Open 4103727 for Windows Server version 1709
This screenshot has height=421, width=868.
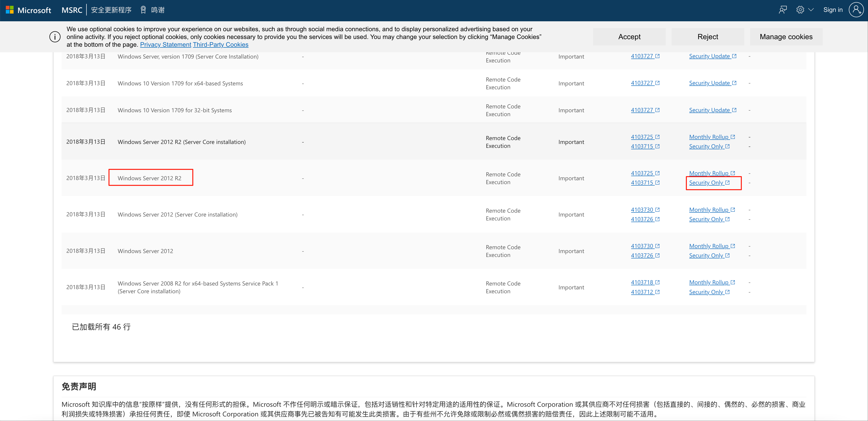645,56
